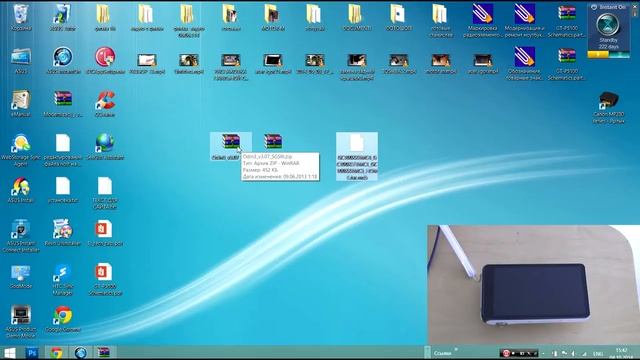Open the Маркировка радиоэлементов document icon
Screen dimensions: 640x360
482,20
